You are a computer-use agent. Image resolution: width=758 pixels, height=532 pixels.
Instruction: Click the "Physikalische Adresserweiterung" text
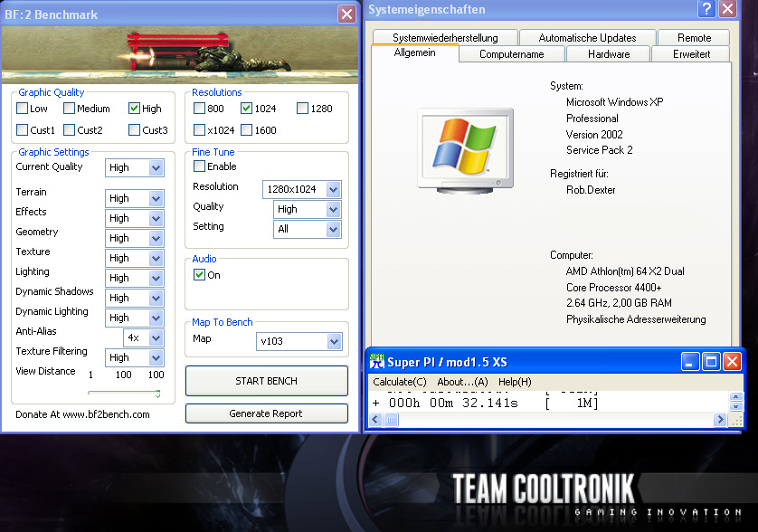636,319
